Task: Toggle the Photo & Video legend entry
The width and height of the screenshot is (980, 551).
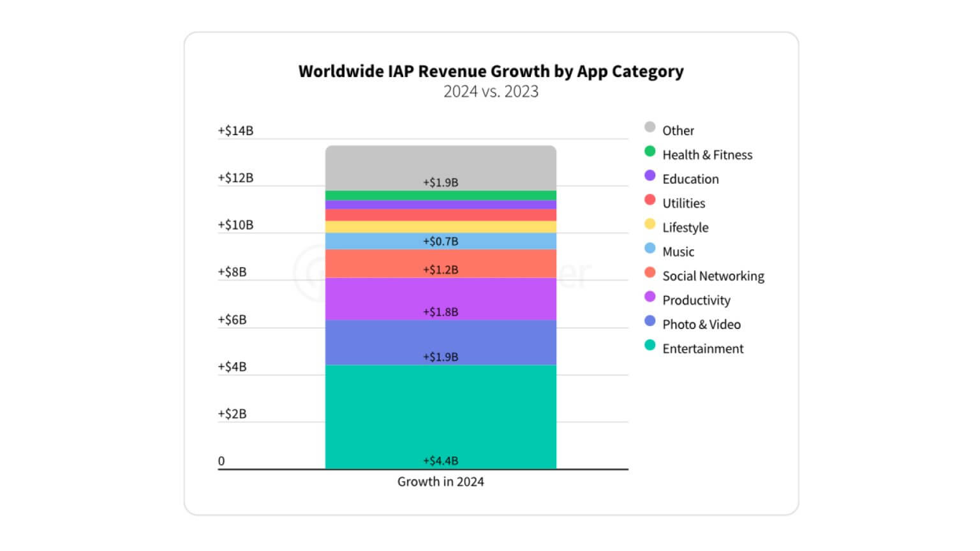Action: pyautogui.click(x=701, y=324)
